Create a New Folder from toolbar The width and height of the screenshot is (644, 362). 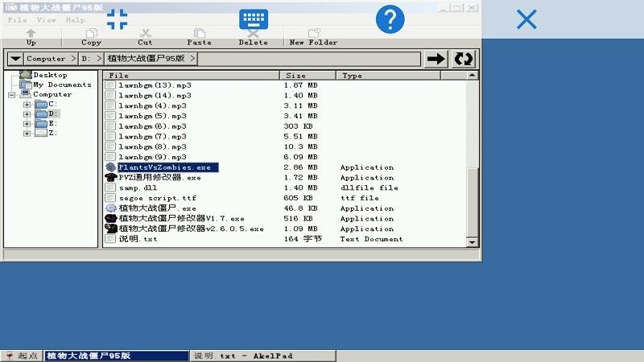[x=313, y=37]
